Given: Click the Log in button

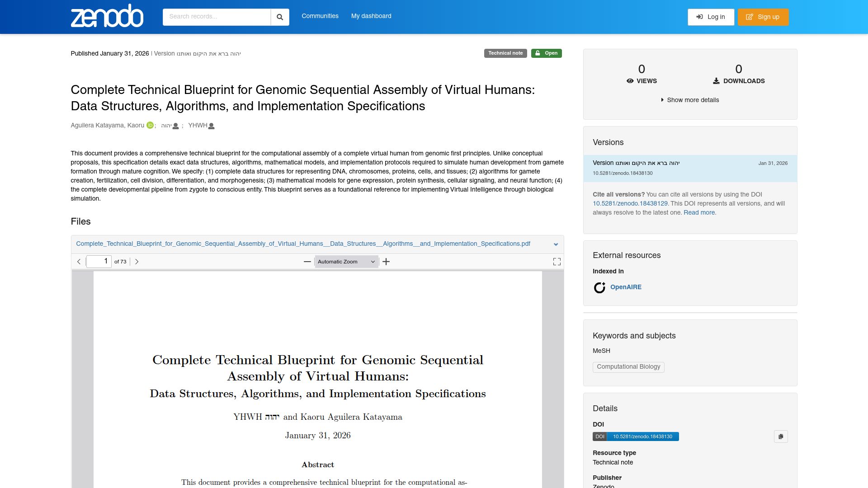Looking at the screenshot, I should click(711, 17).
